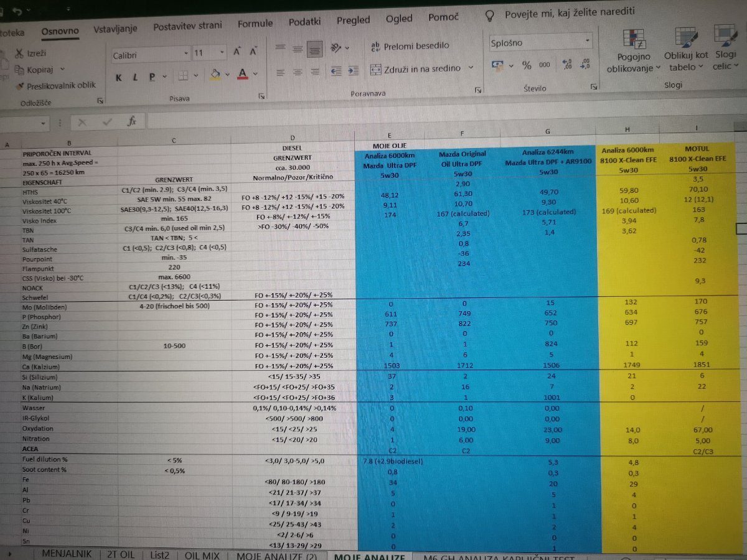Toggle italic L formatting
Viewport: 747px width, 560px height.
pyautogui.click(x=135, y=77)
